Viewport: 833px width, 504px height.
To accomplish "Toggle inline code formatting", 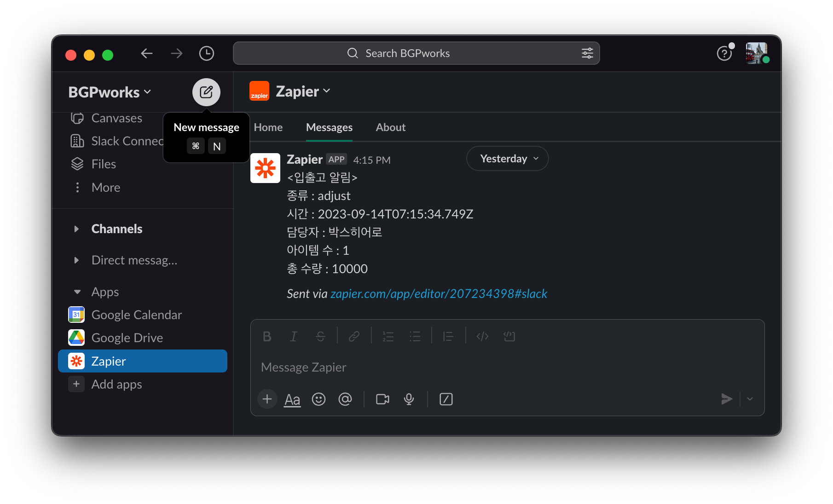I will click(482, 337).
